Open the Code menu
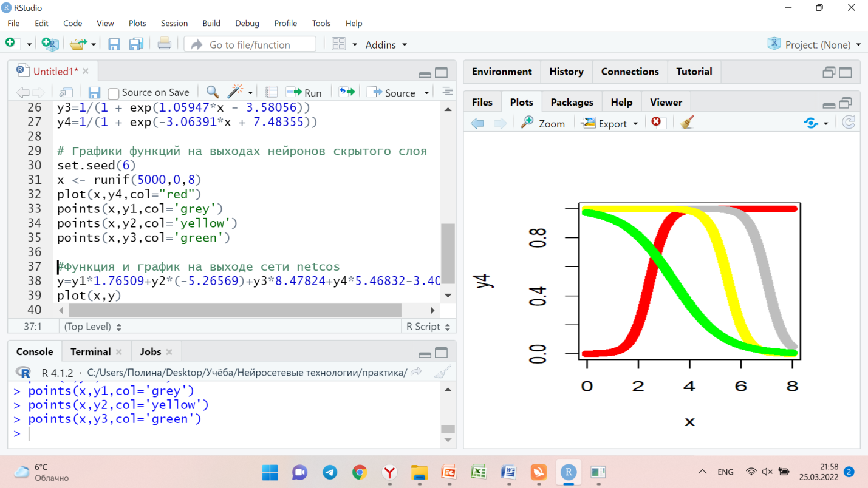Screen dimensions: 868x488 (x=72, y=23)
